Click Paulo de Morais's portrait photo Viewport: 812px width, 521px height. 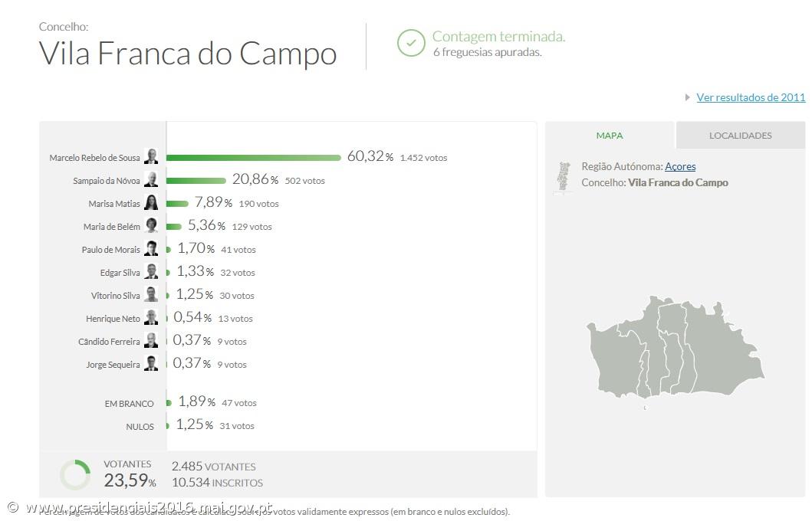[151, 248]
